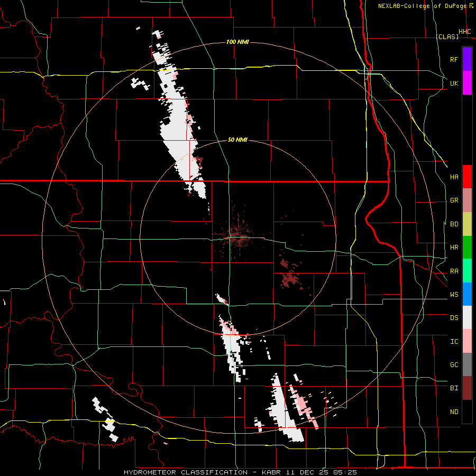This screenshot has width=476, height=476.
Task: Pick the HR green legend block
Action: pos(467,248)
